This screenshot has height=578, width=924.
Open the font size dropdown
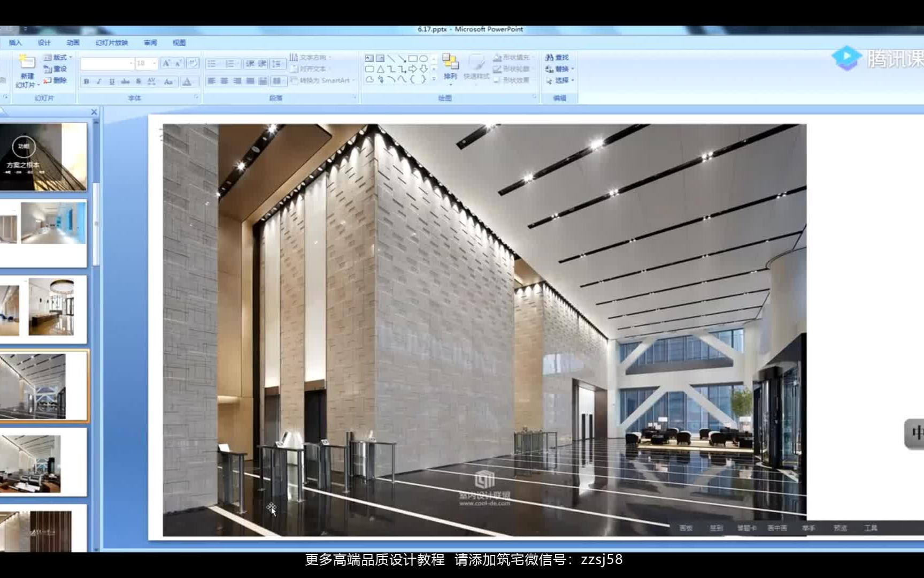[155, 63]
